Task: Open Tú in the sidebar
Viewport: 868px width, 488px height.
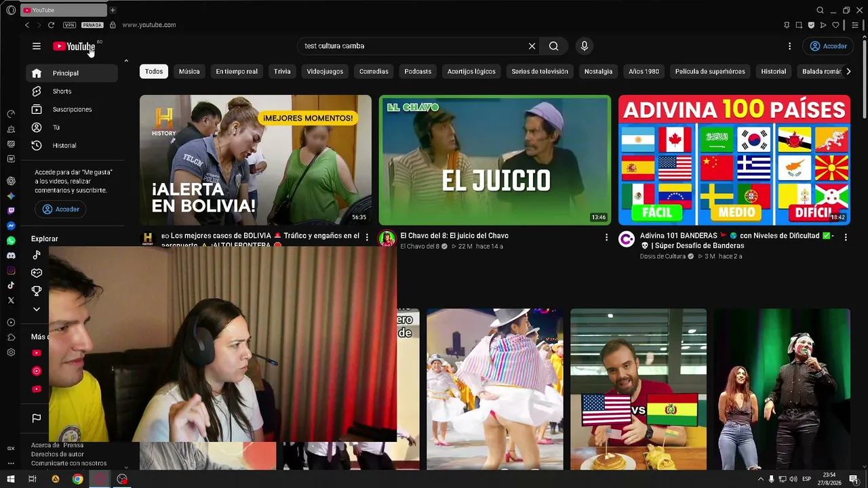Action: click(x=72, y=127)
